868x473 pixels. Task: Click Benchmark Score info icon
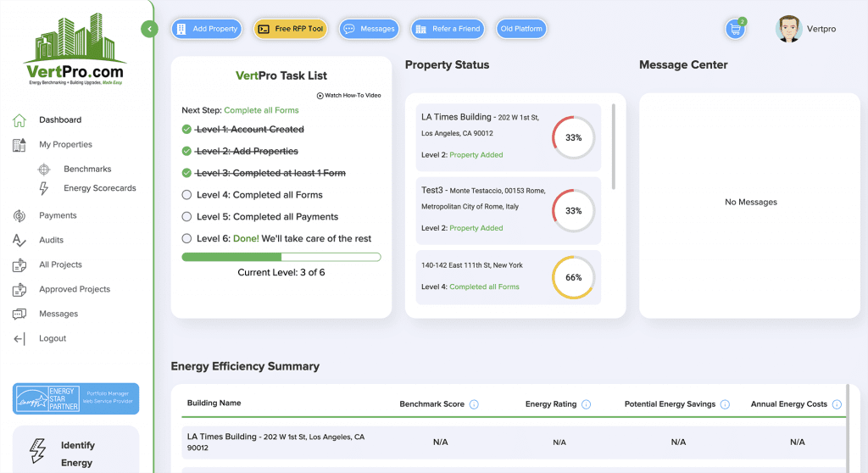(x=474, y=404)
